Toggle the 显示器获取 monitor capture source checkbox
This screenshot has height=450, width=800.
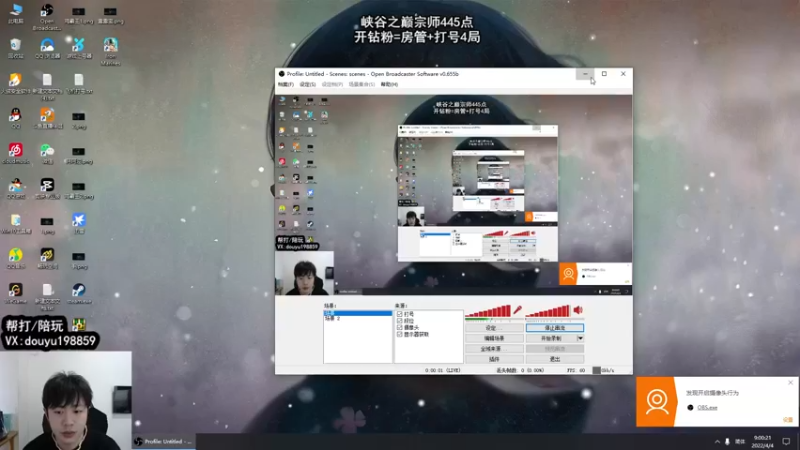tap(399, 334)
